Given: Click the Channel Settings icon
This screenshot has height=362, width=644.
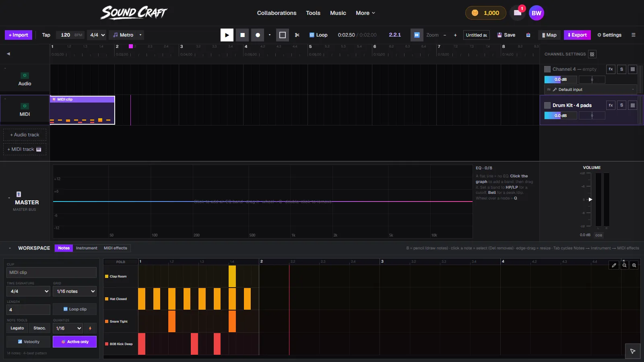Looking at the screenshot, I should coord(592,54).
